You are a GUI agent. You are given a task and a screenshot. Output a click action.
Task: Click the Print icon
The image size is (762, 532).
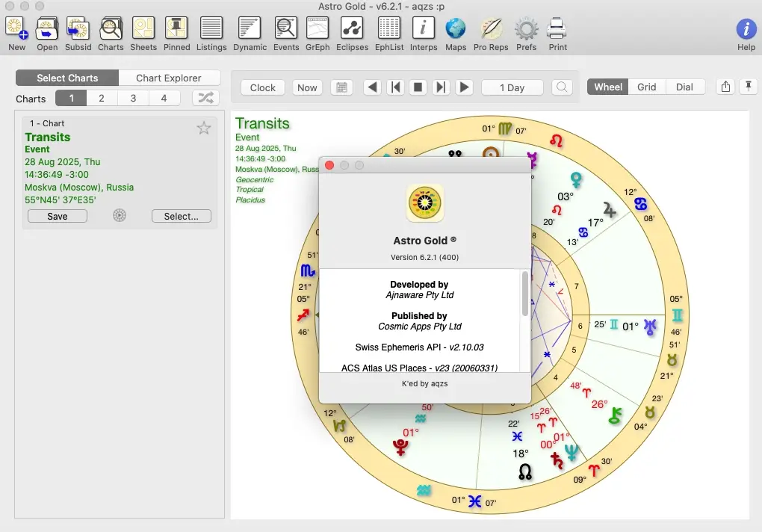tap(557, 28)
